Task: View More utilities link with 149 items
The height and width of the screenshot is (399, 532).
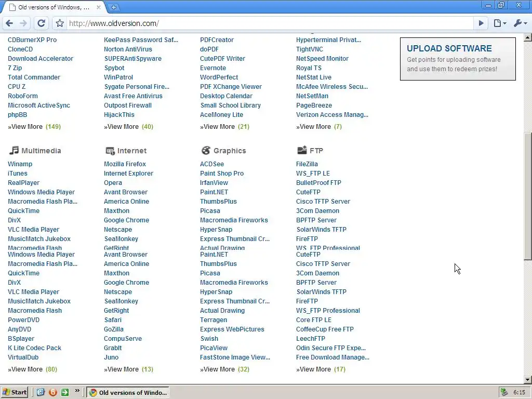Action: tap(34, 127)
